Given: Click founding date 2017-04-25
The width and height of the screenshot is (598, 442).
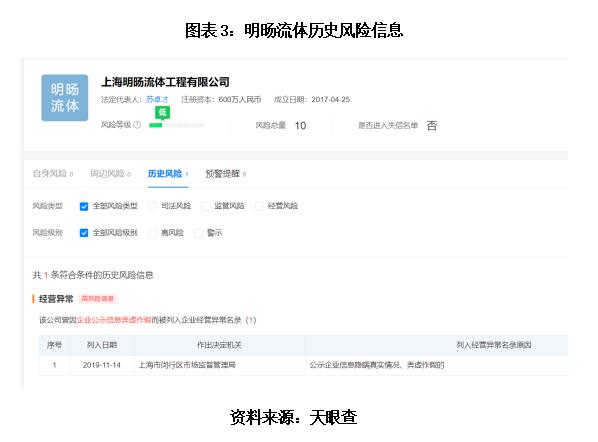Looking at the screenshot, I should tap(331, 100).
